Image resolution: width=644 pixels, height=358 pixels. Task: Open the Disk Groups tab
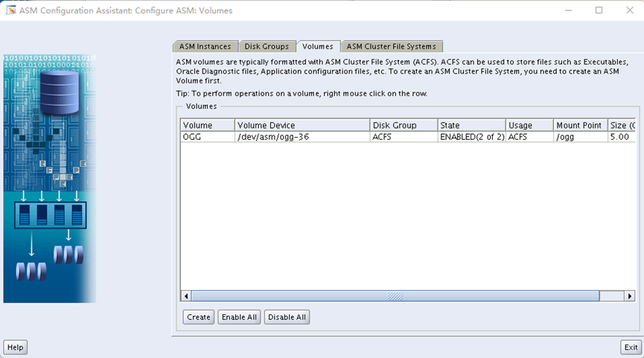[267, 46]
